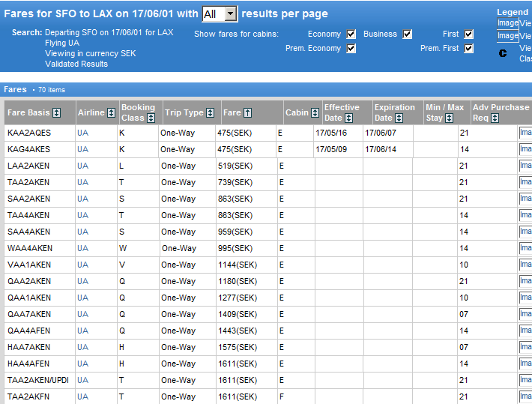Click the Airline column sort icon
This screenshot has height=404, width=532.
[x=111, y=112]
